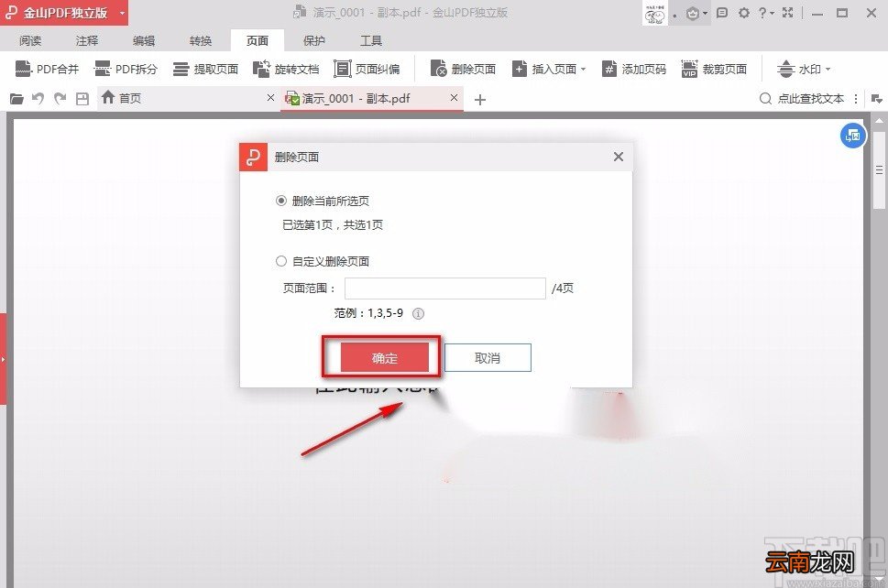This screenshot has height=588, width=888.
Task: Close the 演示_0001 - 副本.pdf tab
Action: click(x=454, y=98)
